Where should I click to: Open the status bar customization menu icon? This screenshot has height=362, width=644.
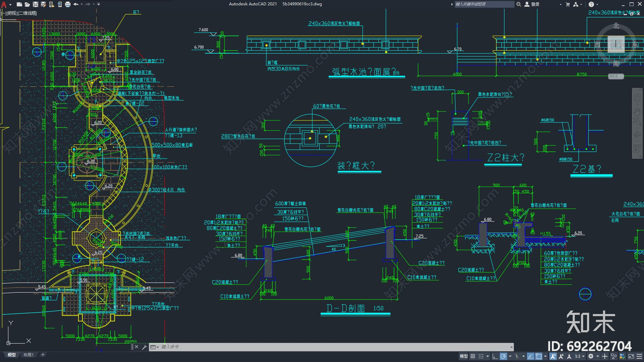tap(639, 356)
